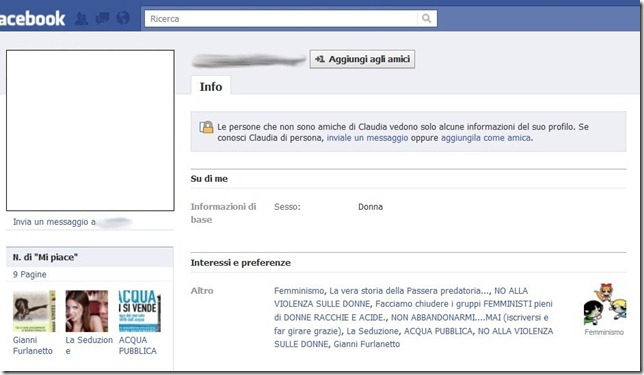Click the 'Su di me' section heading
The height and width of the screenshot is (375, 644).
click(x=209, y=179)
